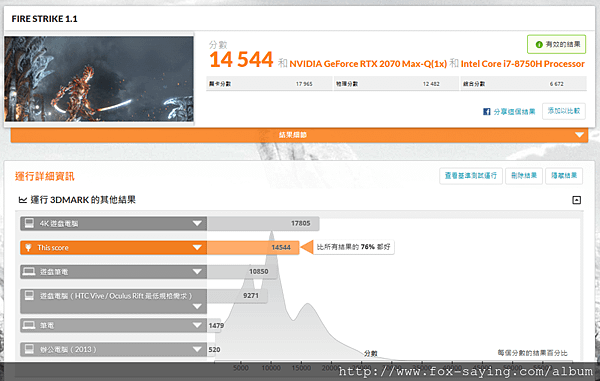
Task: Click the green valid result info icon
Action: 539,45
